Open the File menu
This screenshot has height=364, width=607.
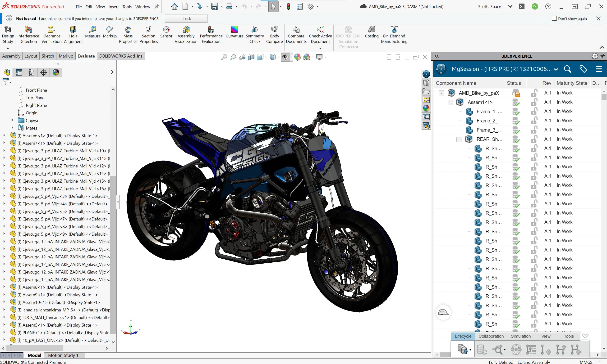(78, 7)
